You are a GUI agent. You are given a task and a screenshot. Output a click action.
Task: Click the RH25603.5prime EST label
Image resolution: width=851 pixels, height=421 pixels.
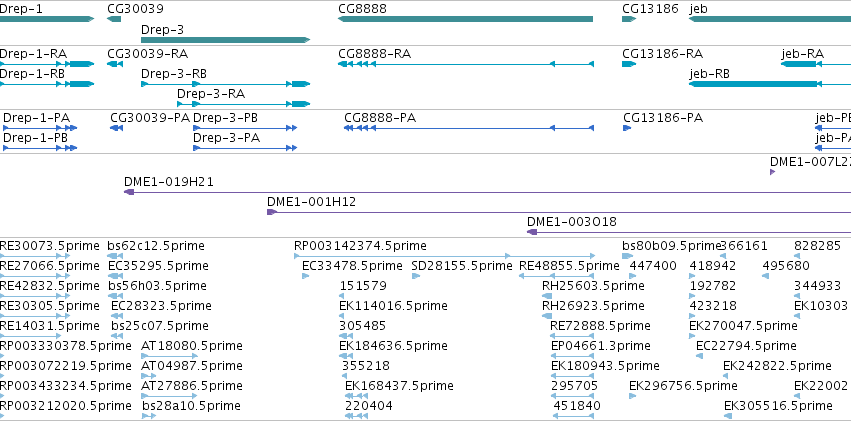click(593, 286)
